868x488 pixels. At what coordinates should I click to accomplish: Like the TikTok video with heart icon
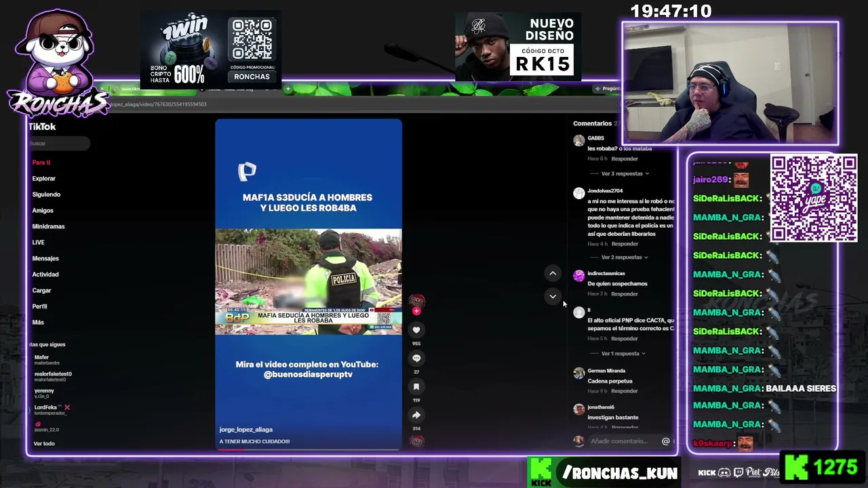tap(416, 330)
